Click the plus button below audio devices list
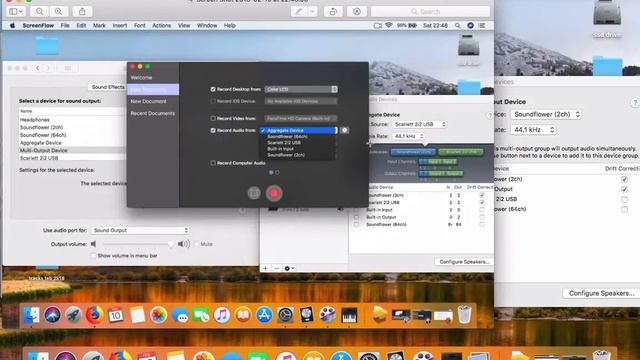This screenshot has height=360, width=640. (266, 268)
